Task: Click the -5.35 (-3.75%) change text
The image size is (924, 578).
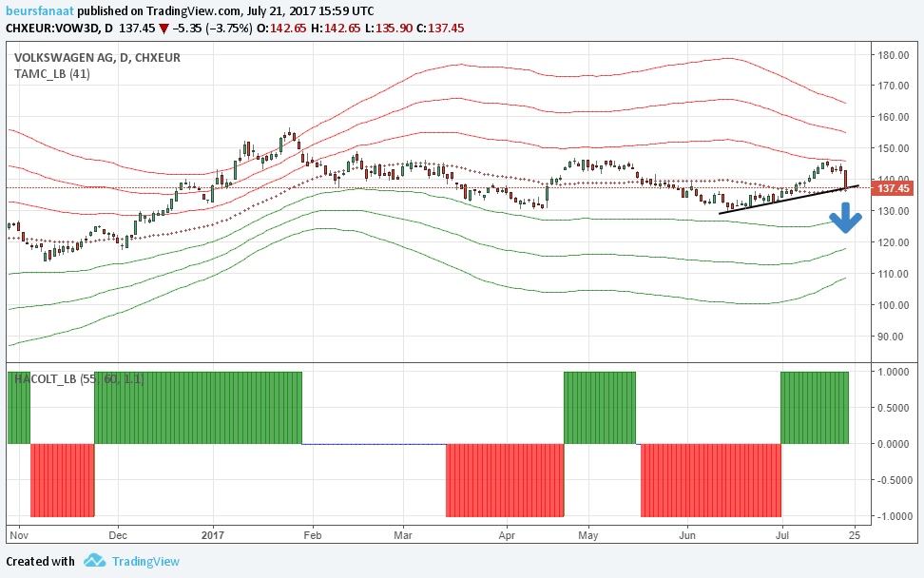Action: [213, 29]
